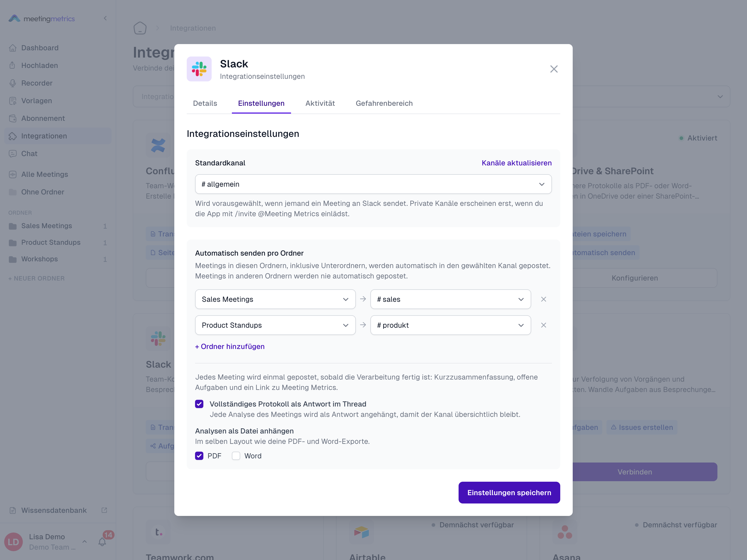Image resolution: width=747 pixels, height=560 pixels.
Task: Expand the user menu for Lisa Demo
Action: [x=84, y=541]
